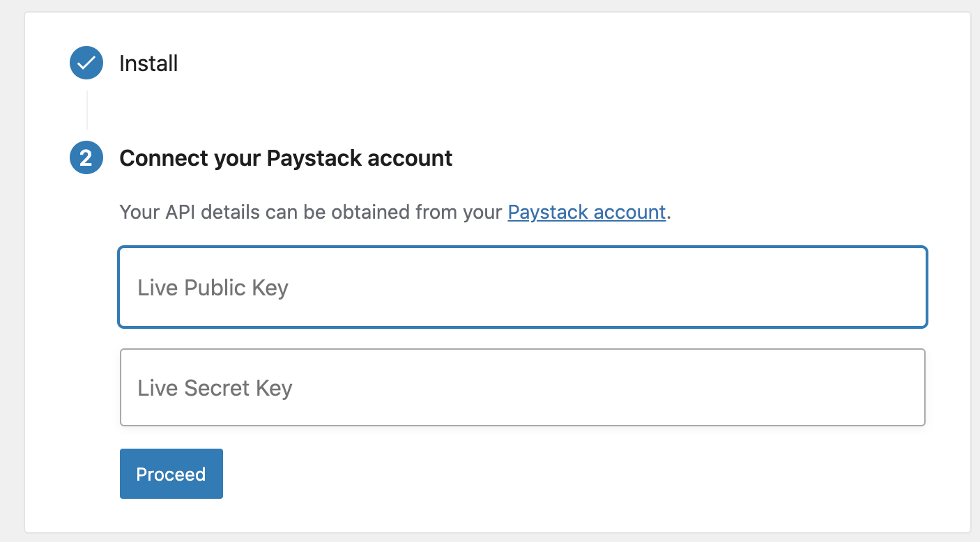Screen dimensions: 980x542
Task: Follow the underlined Paystack account hyperlink
Action: [586, 212]
